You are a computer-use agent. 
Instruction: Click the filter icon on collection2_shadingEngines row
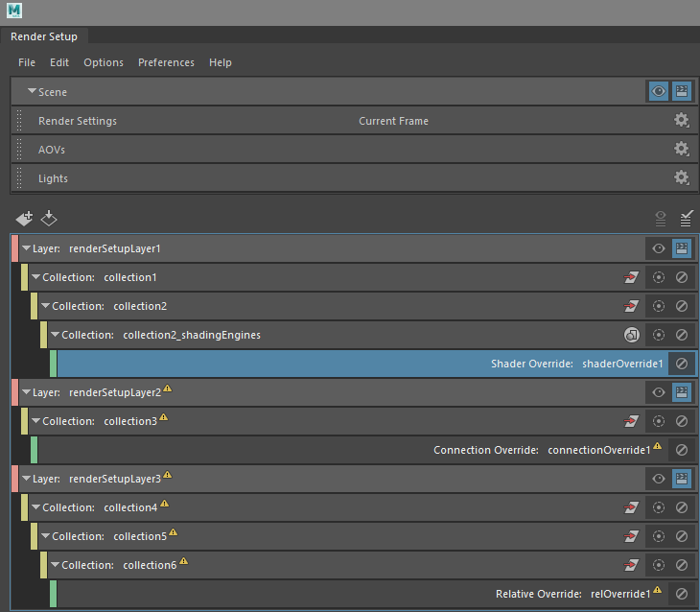pos(632,335)
